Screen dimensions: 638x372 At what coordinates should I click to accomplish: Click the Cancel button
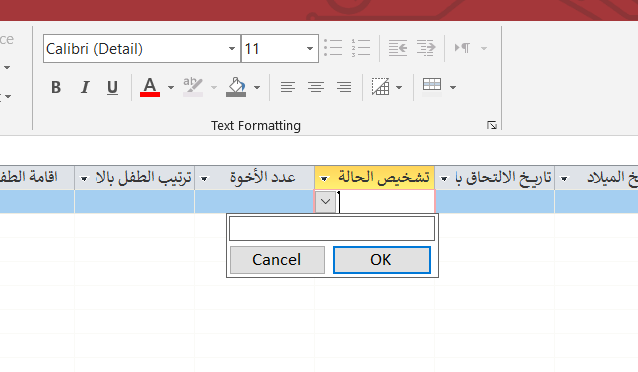click(x=277, y=260)
